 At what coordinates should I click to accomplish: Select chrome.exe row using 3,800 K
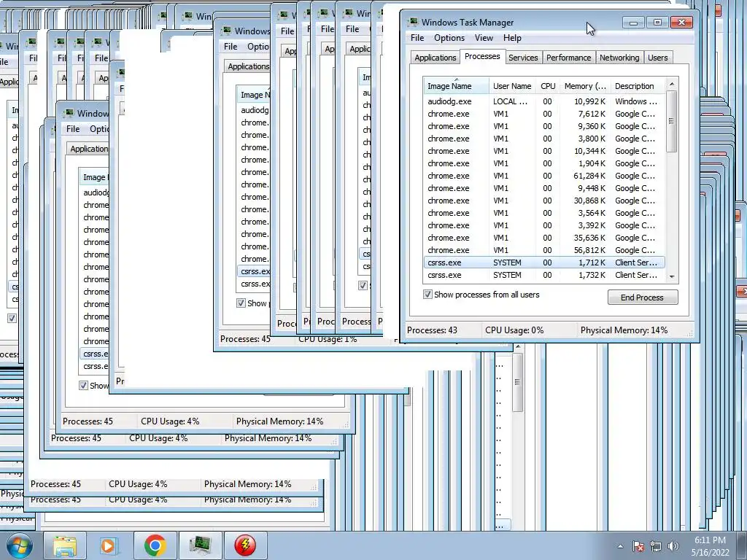coord(544,139)
